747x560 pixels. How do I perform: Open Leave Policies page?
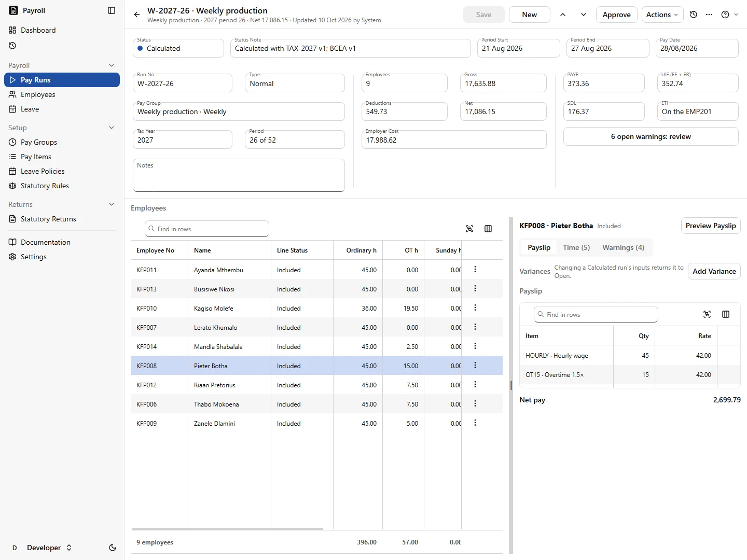point(62,171)
